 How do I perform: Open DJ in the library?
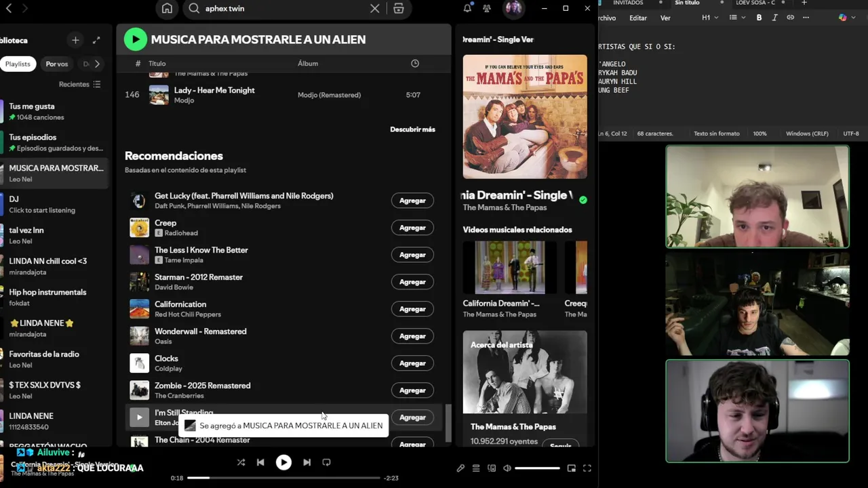tap(56, 204)
